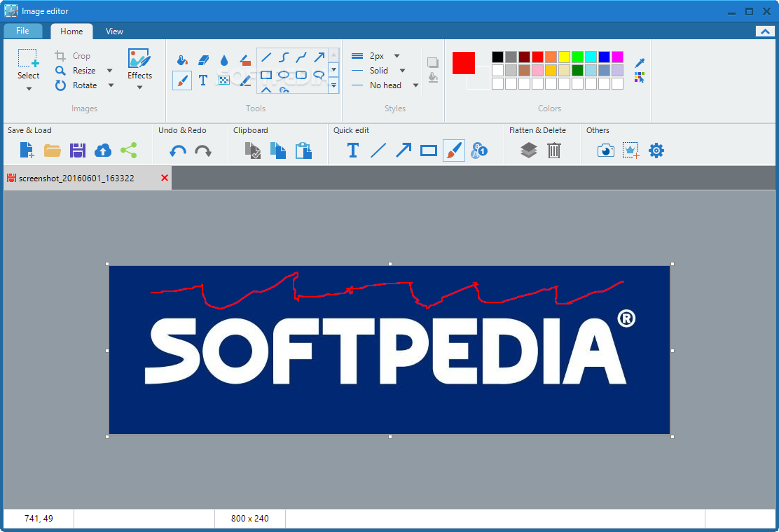Click the green share icon
This screenshot has width=779, height=532.
(129, 150)
